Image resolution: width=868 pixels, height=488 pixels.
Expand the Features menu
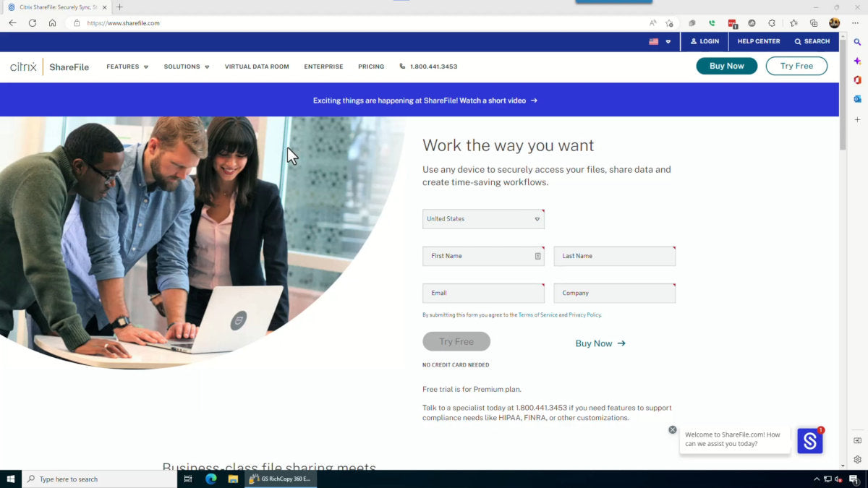127,67
